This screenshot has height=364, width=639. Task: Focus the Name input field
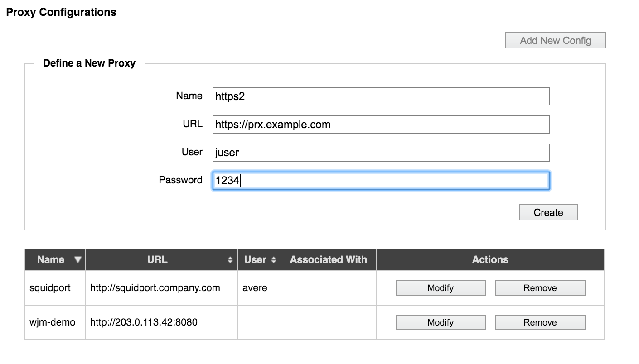click(x=381, y=96)
